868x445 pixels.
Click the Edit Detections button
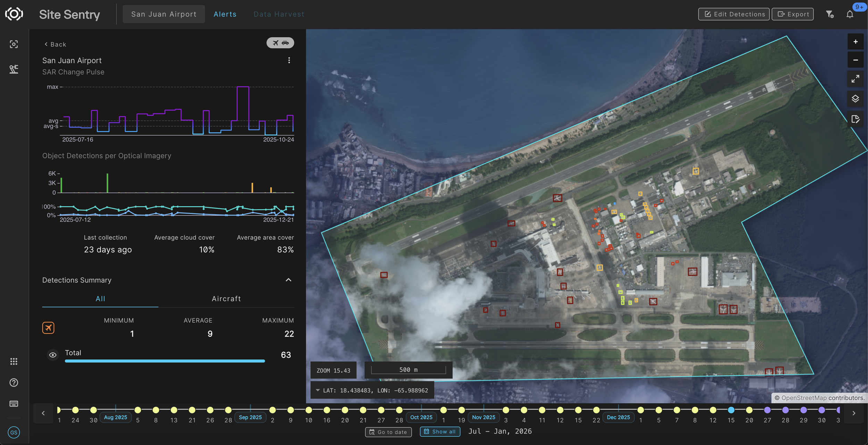(733, 14)
